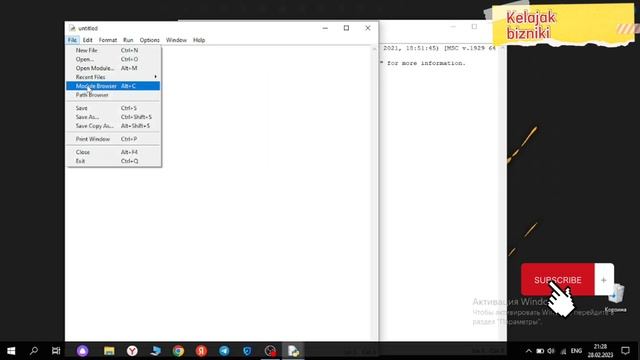Image resolution: width=640 pixels, height=360 pixels.
Task: Select Print Window menu entry
Action: coord(113,139)
